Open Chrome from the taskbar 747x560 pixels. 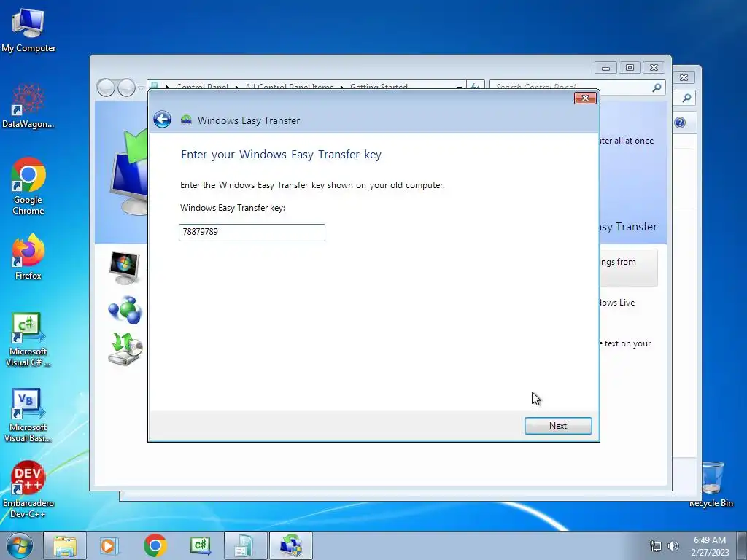click(x=155, y=545)
